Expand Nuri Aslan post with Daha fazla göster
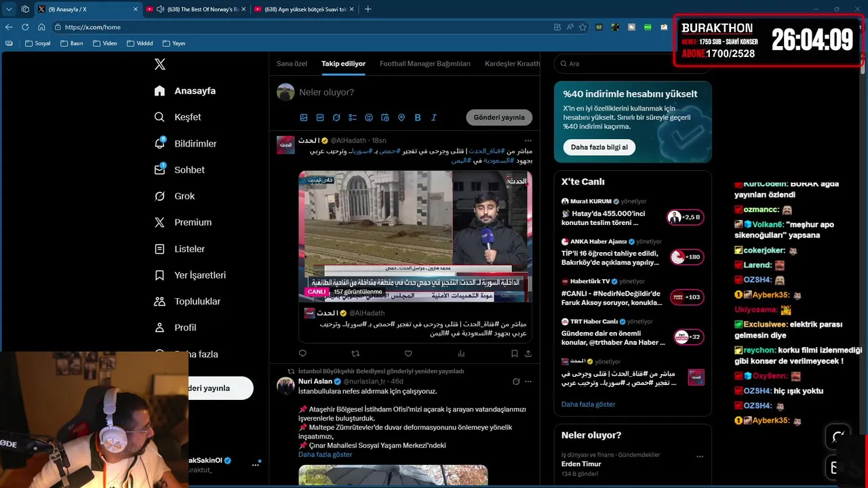Image resolution: width=868 pixels, height=488 pixels. 325,454
